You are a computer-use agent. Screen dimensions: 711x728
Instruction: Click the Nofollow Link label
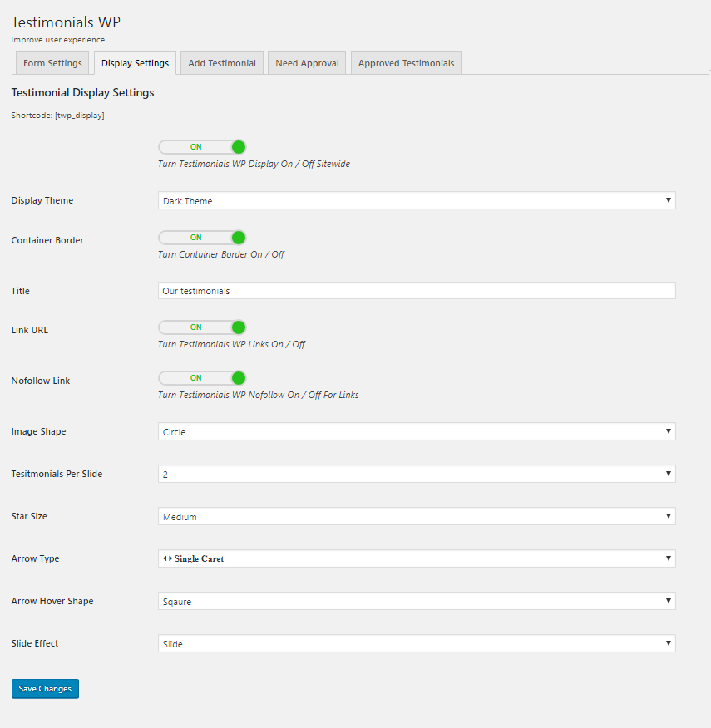[41, 381]
